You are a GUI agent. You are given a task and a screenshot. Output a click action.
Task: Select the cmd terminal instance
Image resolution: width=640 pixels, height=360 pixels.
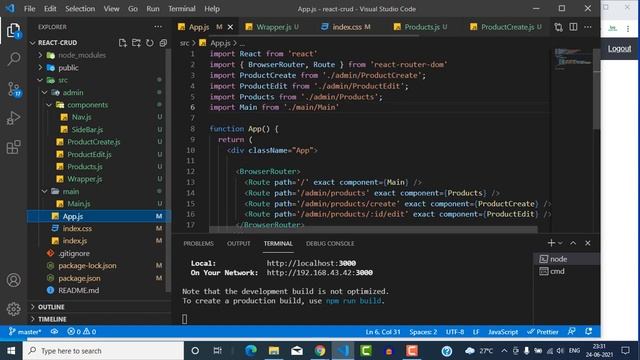[x=566, y=271]
